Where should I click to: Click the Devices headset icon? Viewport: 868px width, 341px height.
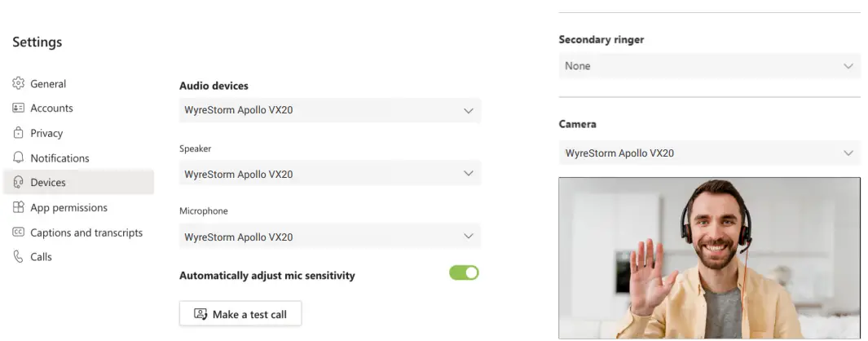(18, 183)
